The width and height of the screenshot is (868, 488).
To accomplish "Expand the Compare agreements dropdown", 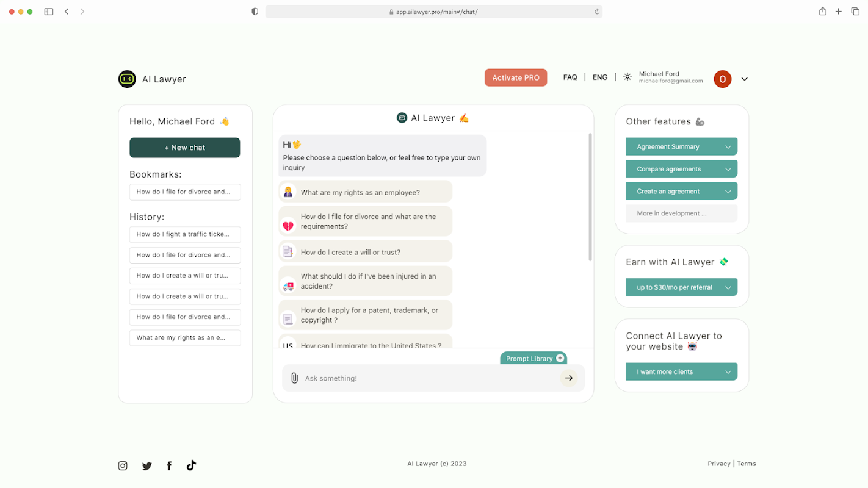I will point(681,169).
